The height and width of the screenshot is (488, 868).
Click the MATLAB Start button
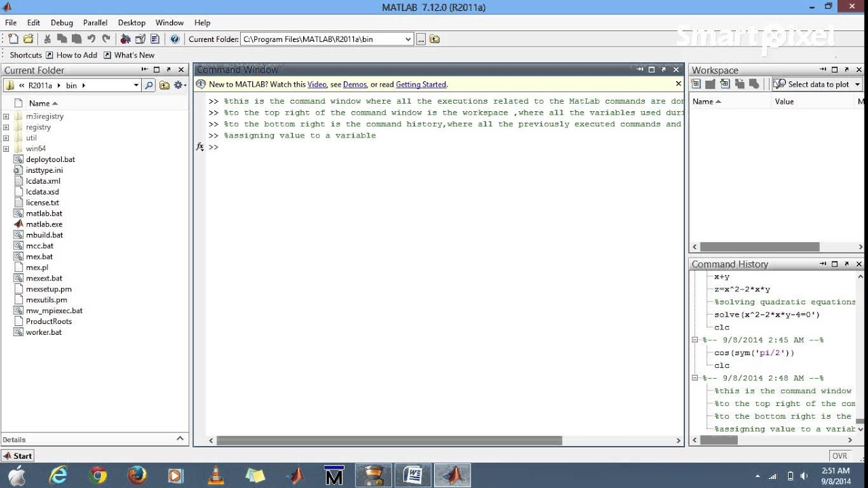(18, 456)
